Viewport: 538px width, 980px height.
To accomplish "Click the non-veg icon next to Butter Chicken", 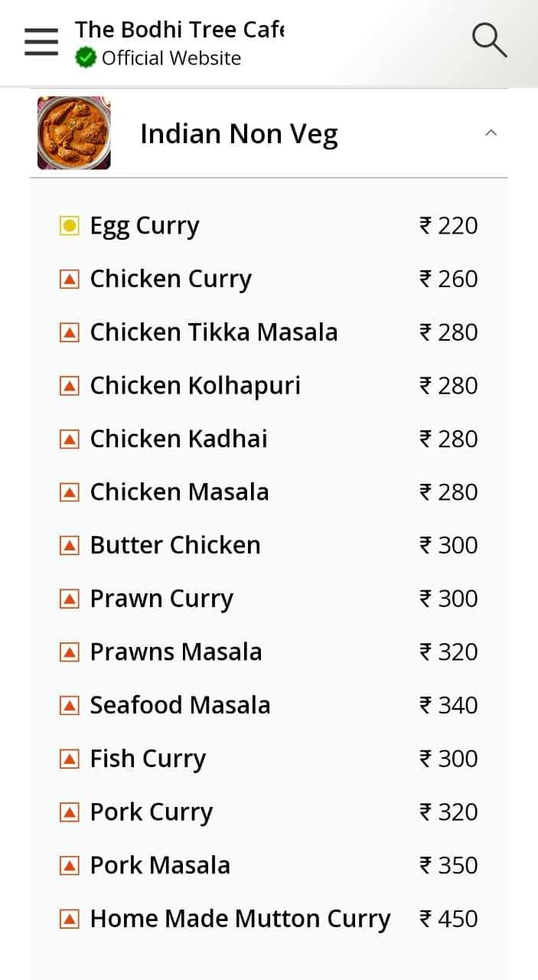I will pos(70,544).
